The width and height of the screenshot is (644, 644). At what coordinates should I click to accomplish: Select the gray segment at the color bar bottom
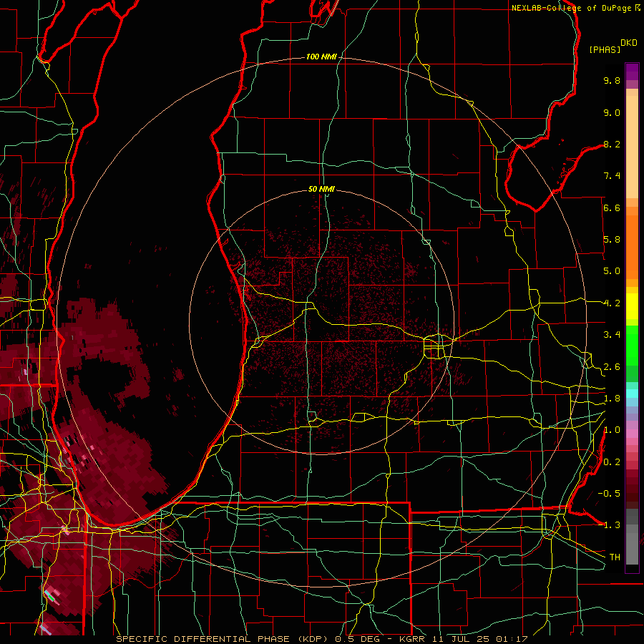tap(632, 537)
